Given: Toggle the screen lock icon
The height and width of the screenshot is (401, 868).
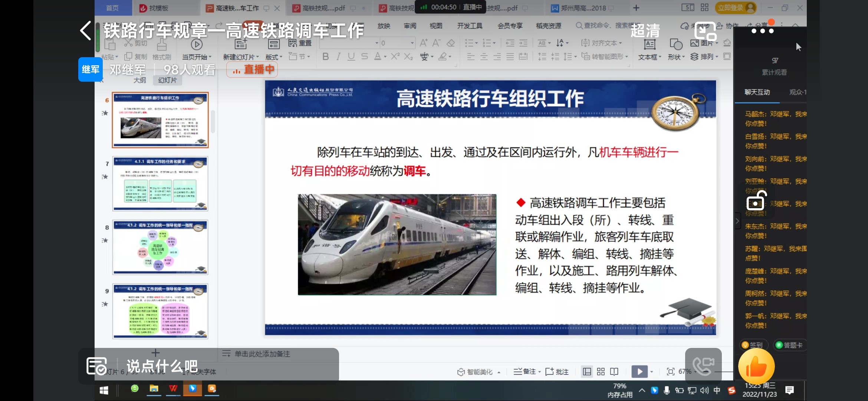Looking at the screenshot, I should click(x=756, y=202).
